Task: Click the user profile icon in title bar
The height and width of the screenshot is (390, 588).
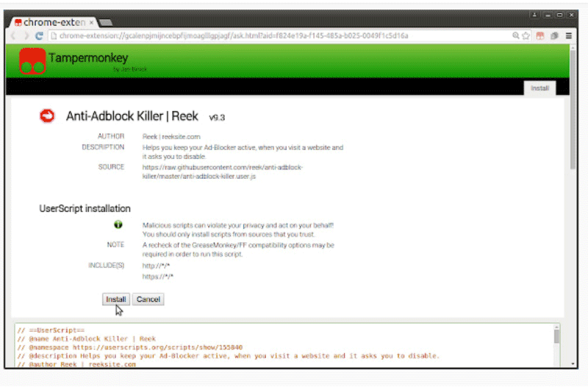Action: click(x=534, y=15)
